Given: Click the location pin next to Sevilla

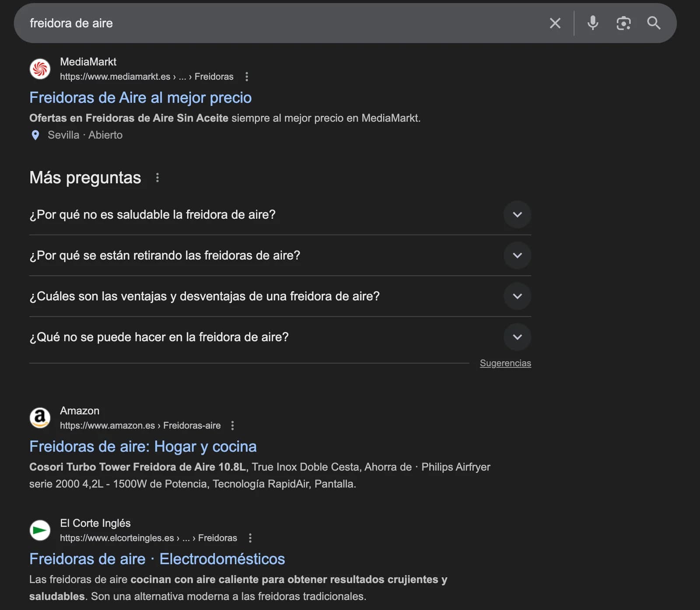Looking at the screenshot, I should tap(35, 135).
